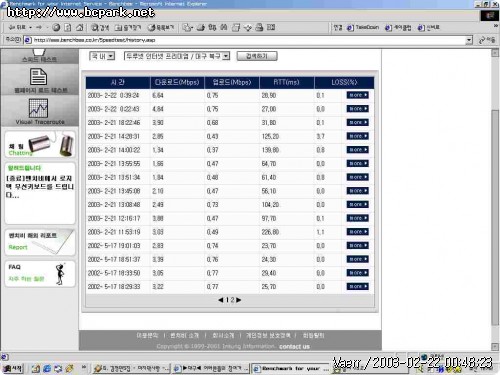Click the Refresh page toolbar icon
500x375 pixels.
click(x=68, y=27)
